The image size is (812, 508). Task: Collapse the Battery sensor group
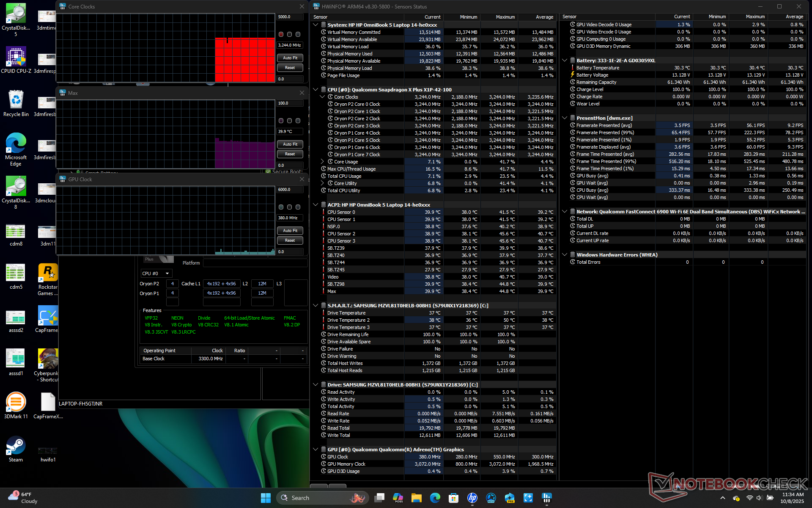point(564,61)
